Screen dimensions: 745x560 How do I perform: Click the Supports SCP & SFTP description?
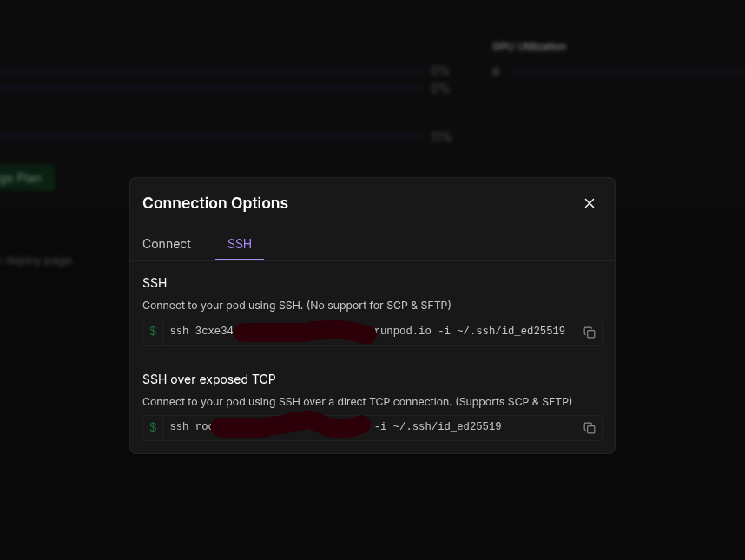(513, 402)
